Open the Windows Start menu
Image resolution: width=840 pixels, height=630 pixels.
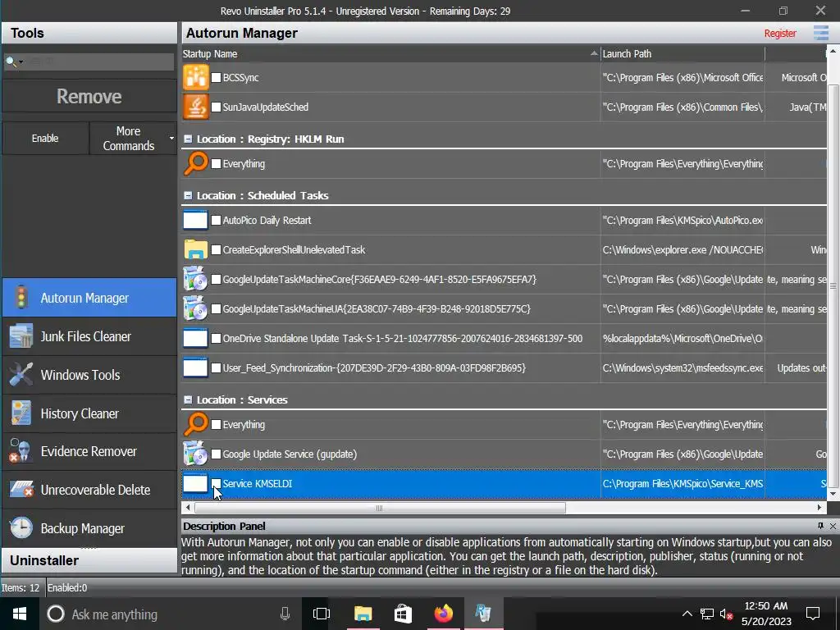pos(20,614)
